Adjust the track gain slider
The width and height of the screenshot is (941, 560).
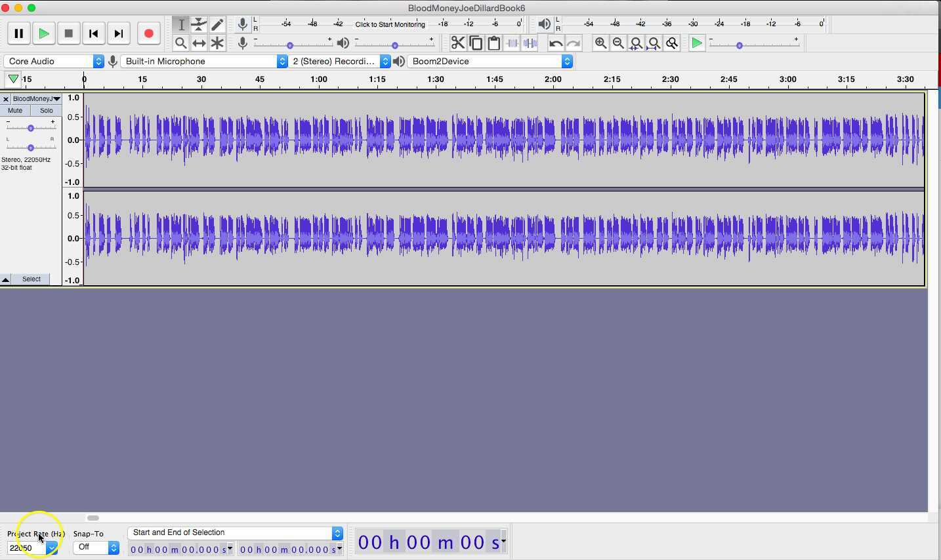30,128
